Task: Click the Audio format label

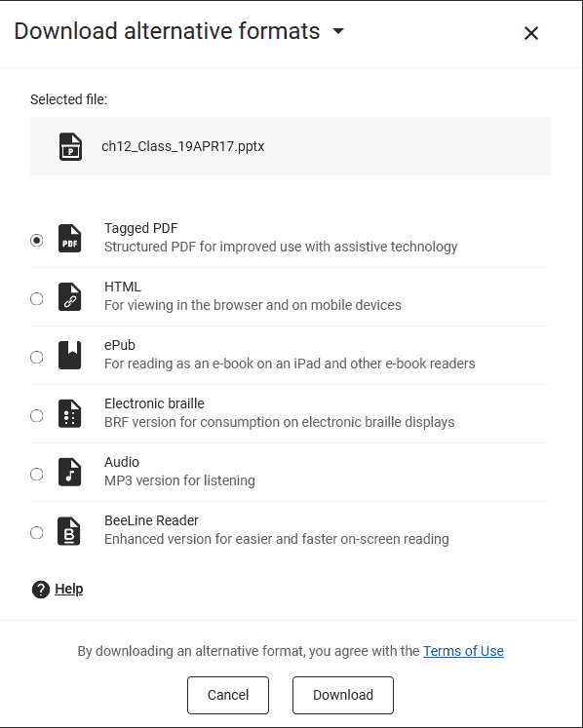Action: tap(122, 462)
